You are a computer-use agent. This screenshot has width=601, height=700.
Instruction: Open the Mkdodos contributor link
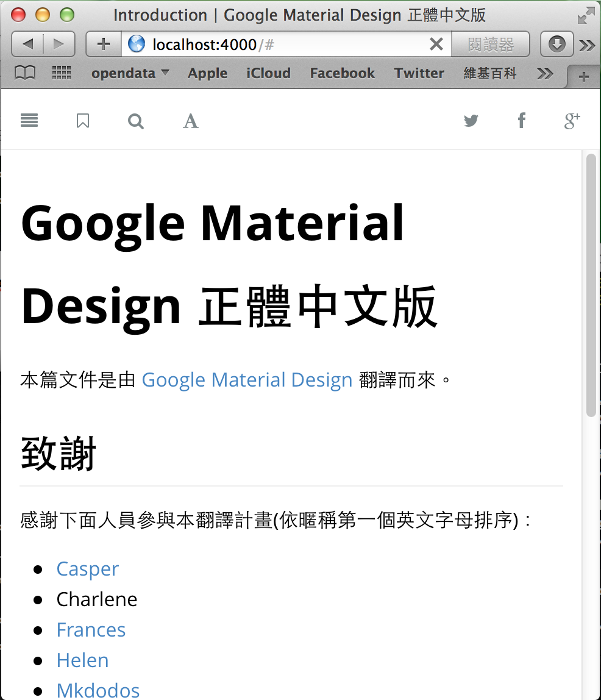[x=98, y=691]
